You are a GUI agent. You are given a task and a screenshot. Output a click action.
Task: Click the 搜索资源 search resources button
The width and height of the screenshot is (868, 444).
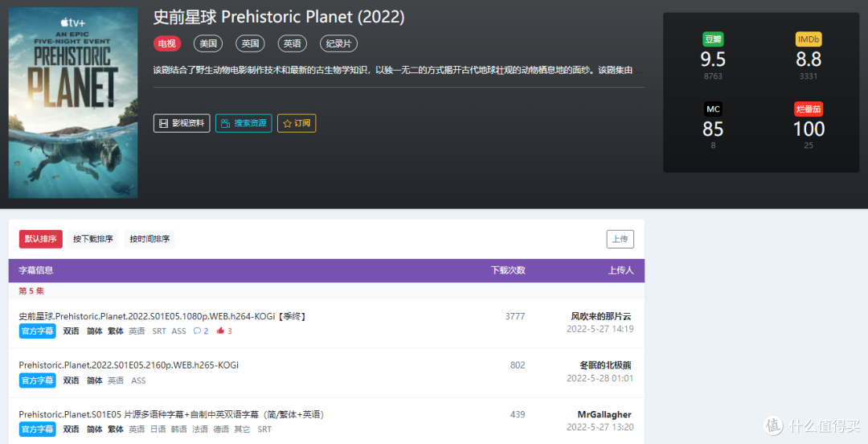244,123
